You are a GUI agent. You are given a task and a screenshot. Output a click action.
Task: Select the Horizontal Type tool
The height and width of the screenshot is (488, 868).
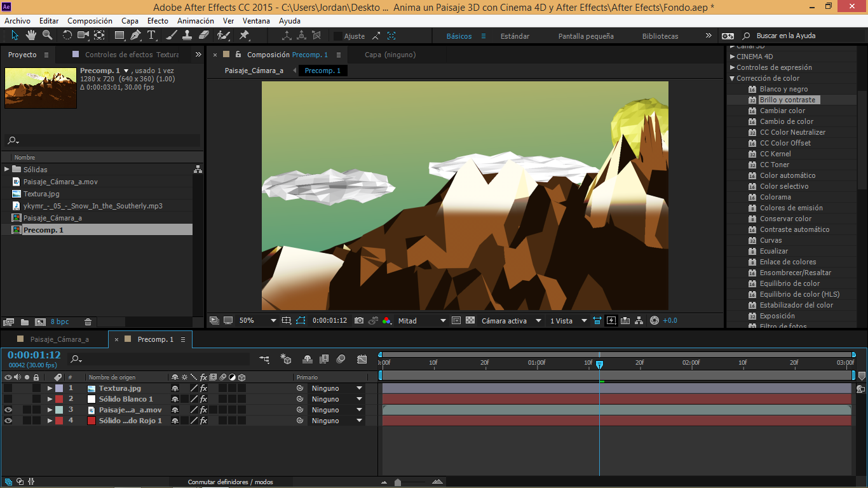[151, 36]
